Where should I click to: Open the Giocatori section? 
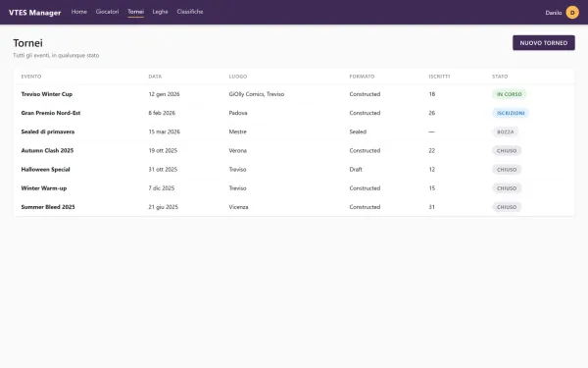(x=107, y=12)
